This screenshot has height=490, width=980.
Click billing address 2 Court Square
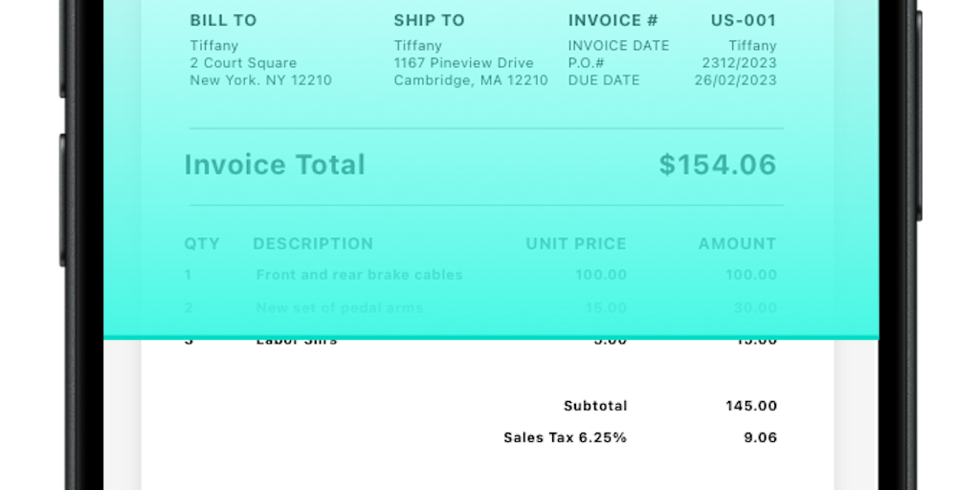243,63
